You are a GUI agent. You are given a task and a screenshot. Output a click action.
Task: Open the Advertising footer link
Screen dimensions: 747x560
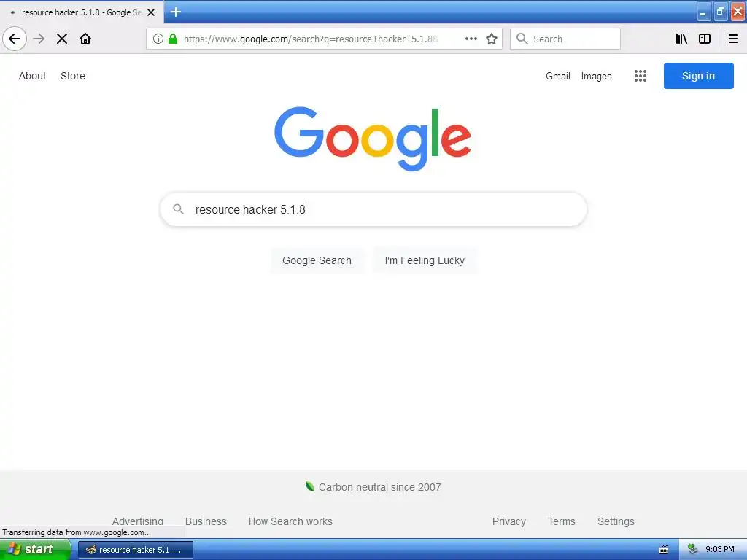[x=138, y=521]
